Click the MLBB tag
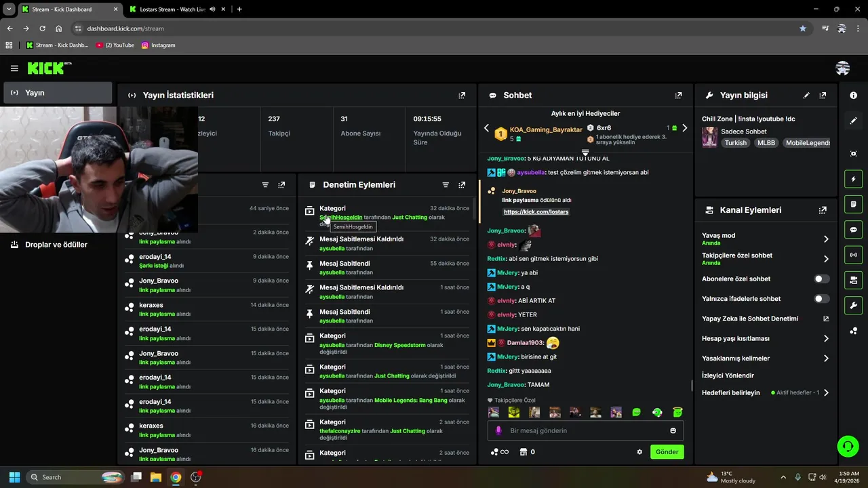This screenshot has width=868, height=488. [766, 143]
